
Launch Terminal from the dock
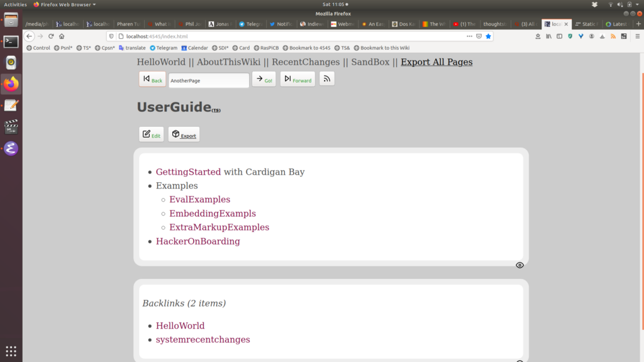pyautogui.click(x=11, y=41)
